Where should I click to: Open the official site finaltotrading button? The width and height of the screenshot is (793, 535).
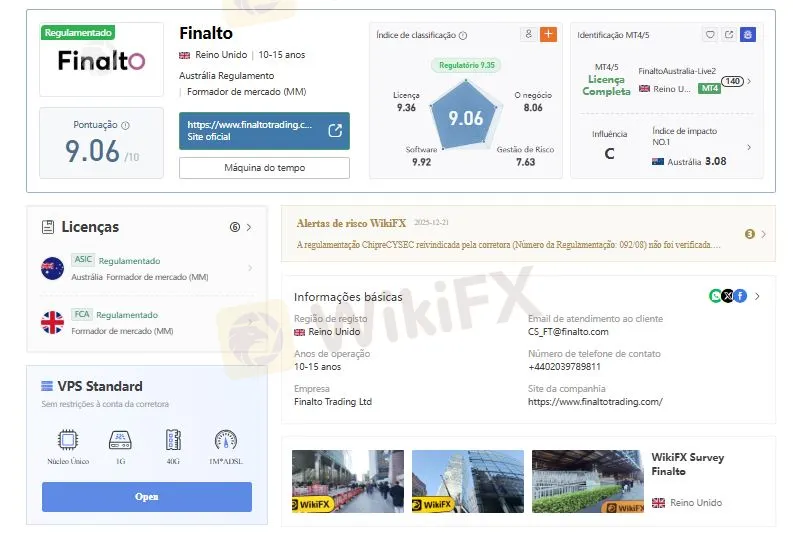click(264, 131)
